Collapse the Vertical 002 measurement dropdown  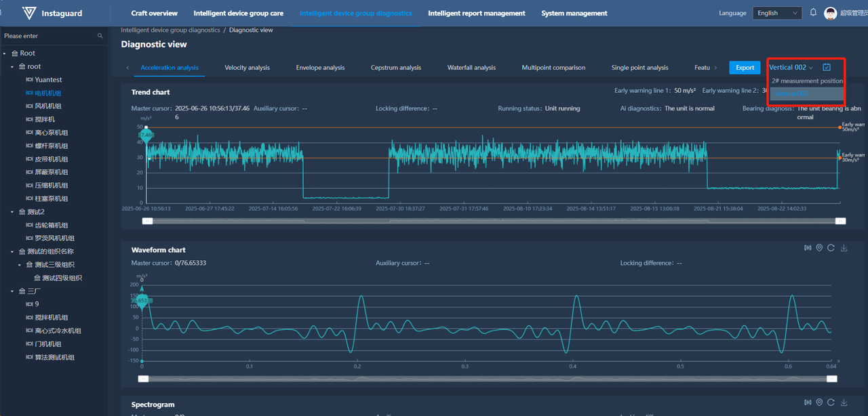coord(791,67)
